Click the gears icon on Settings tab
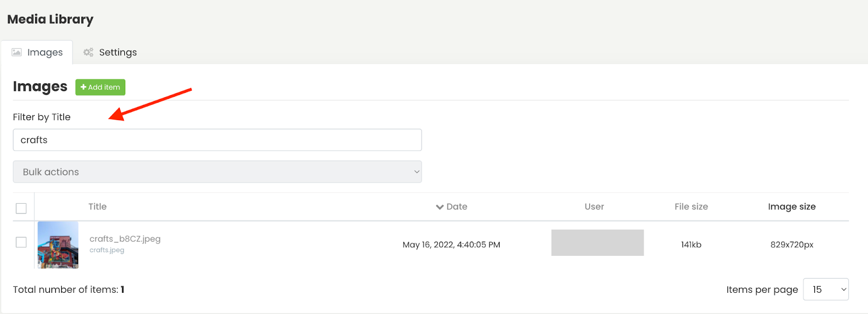The image size is (868, 314). point(88,52)
